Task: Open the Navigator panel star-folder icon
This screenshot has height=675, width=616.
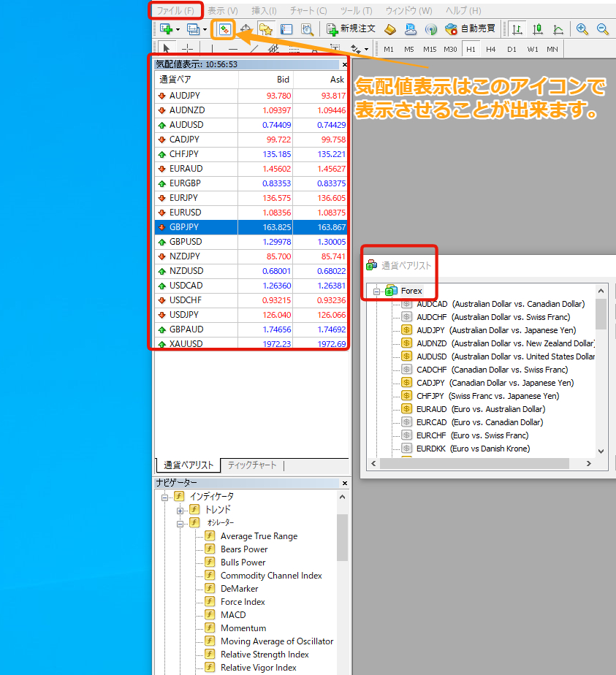Action: 265,29
